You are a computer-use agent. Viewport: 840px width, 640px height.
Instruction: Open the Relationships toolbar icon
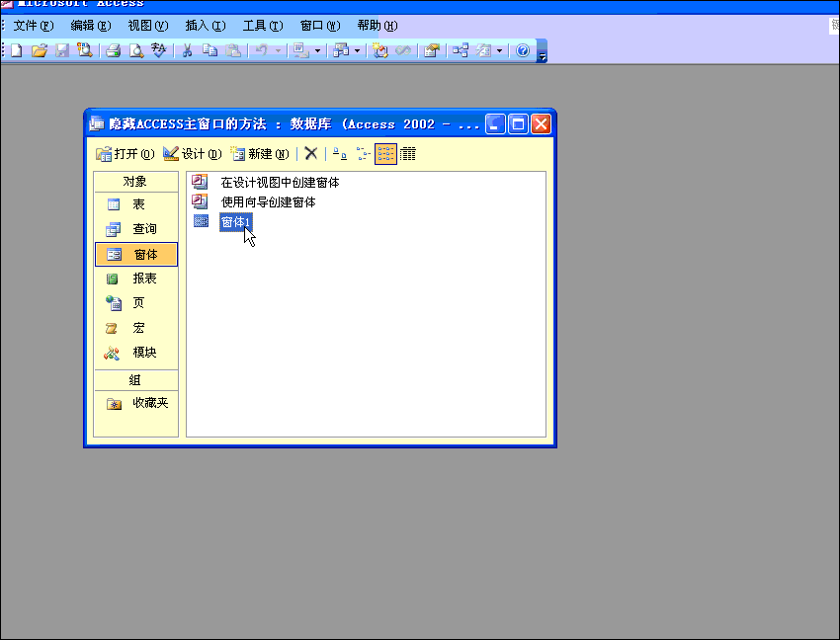461,51
